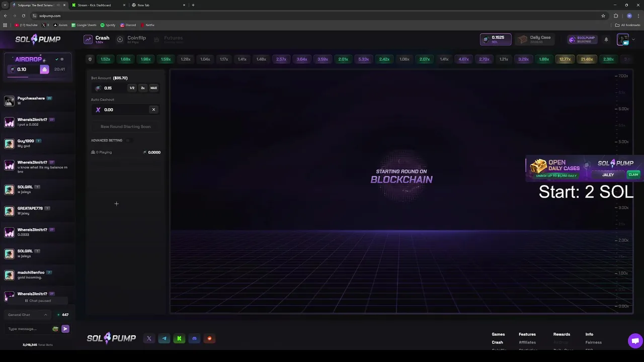
Task: Open the live support chat bubble
Action: click(x=635, y=341)
